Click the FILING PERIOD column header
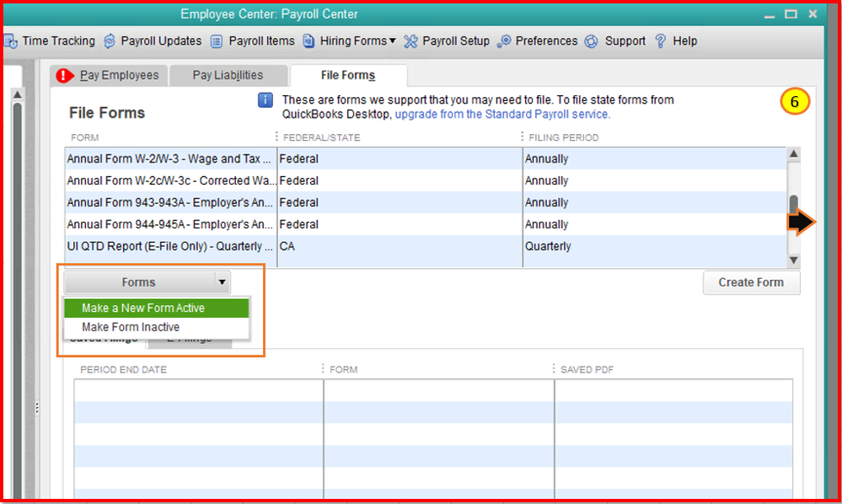Screen dimensions: 842x504 coord(563,137)
